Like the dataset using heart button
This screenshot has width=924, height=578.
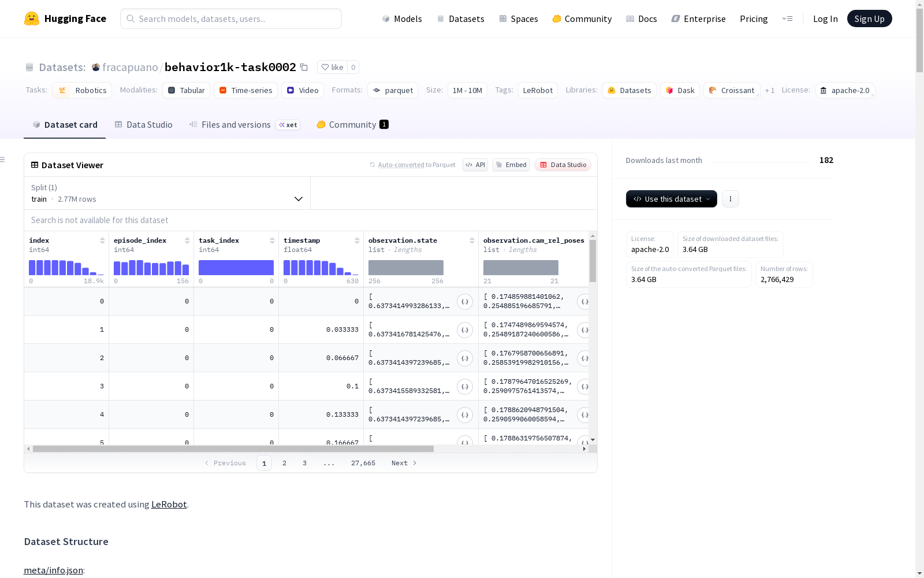(x=332, y=67)
